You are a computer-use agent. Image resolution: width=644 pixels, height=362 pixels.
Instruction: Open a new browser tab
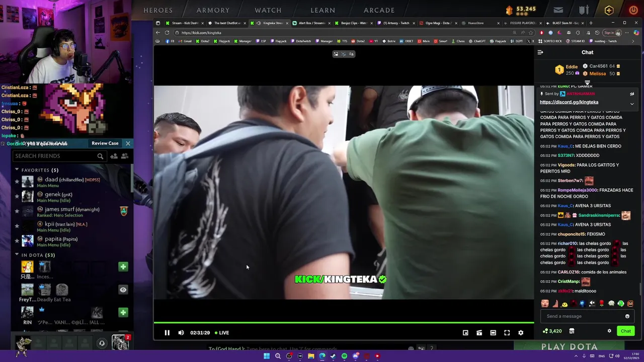coord(591,23)
